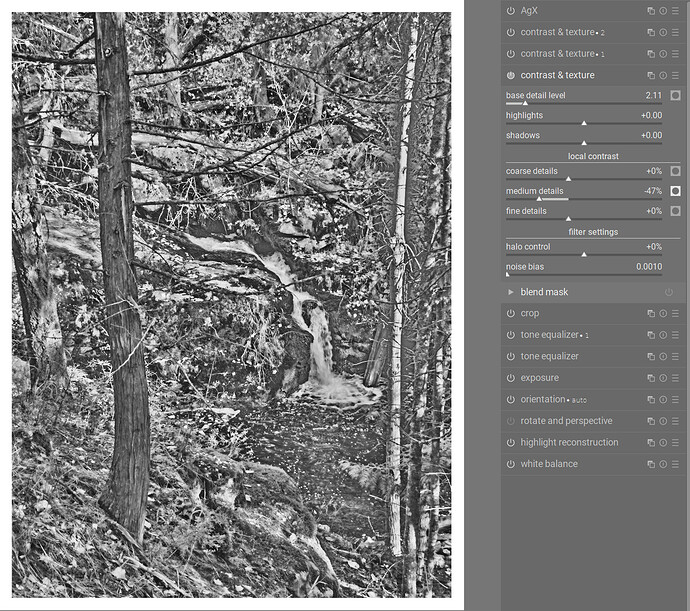Expand the highlight reconstruction panel
690x611 pixels.
pyautogui.click(x=569, y=442)
